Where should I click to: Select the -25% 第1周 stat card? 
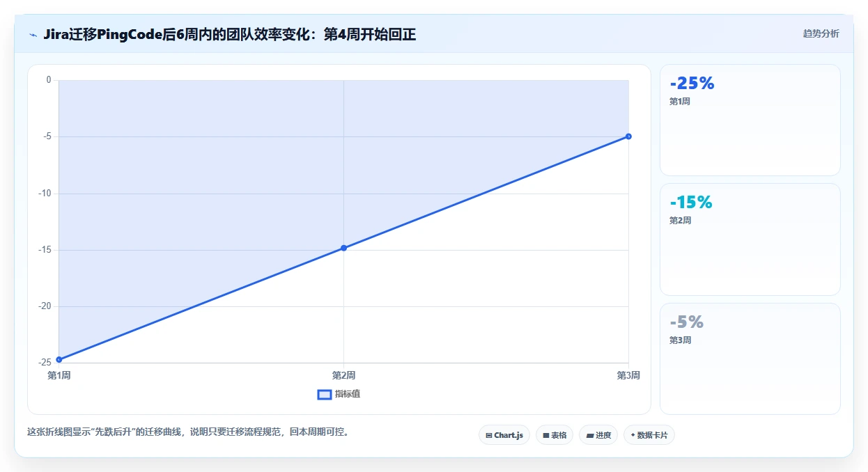pos(750,120)
